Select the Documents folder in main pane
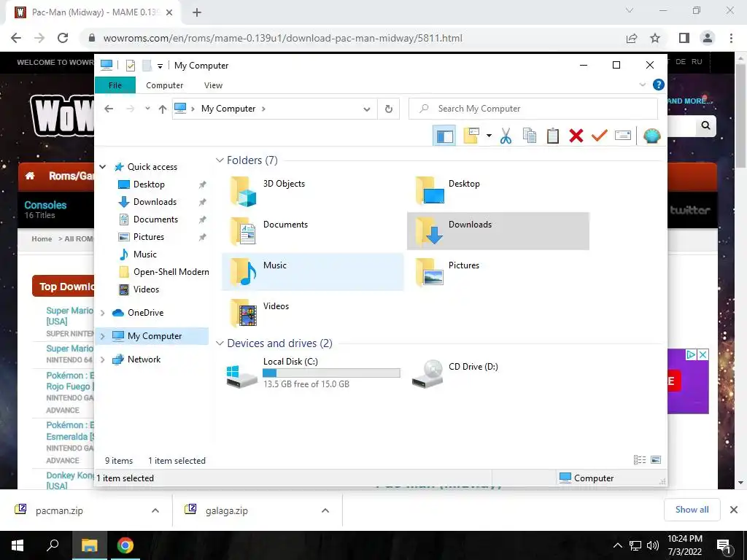This screenshot has width=747, height=560. tap(312, 231)
